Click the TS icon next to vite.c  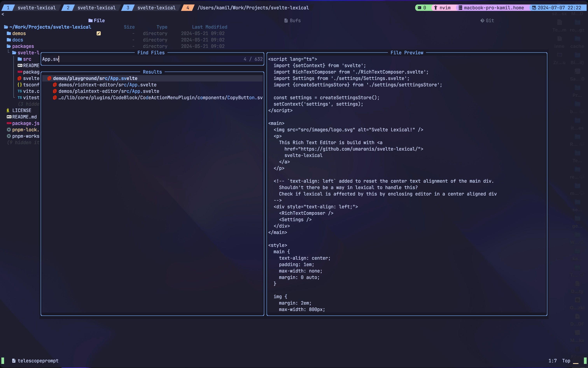tap(20, 91)
